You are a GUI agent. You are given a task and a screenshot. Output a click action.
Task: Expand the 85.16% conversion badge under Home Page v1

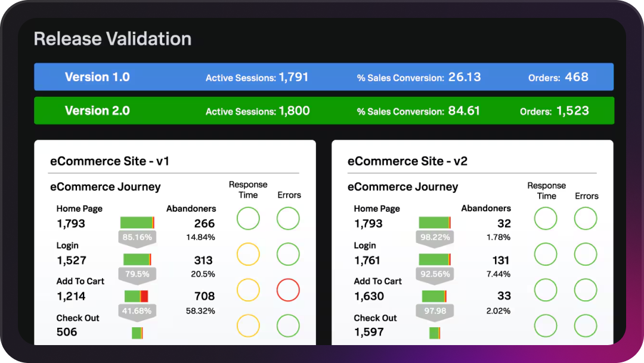pyautogui.click(x=137, y=237)
